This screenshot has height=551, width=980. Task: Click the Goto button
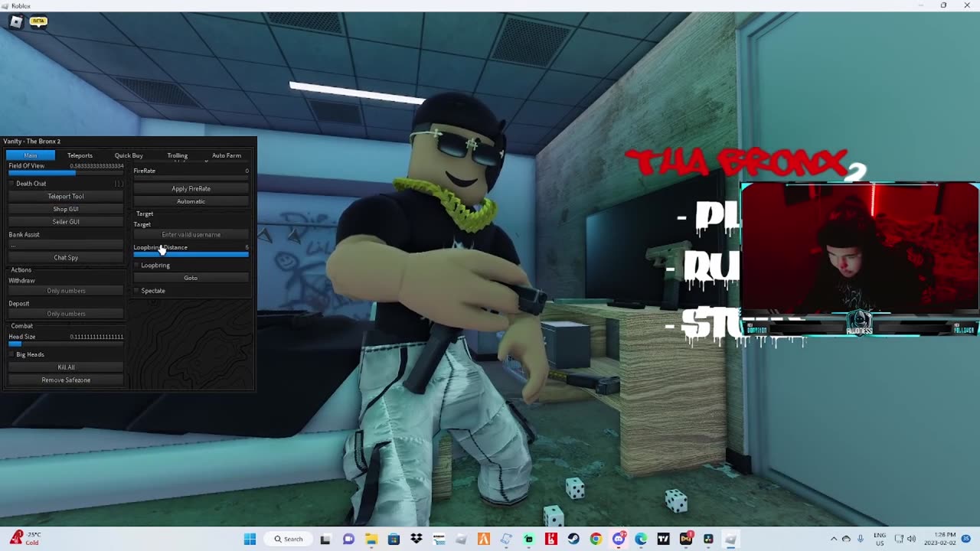tap(191, 278)
